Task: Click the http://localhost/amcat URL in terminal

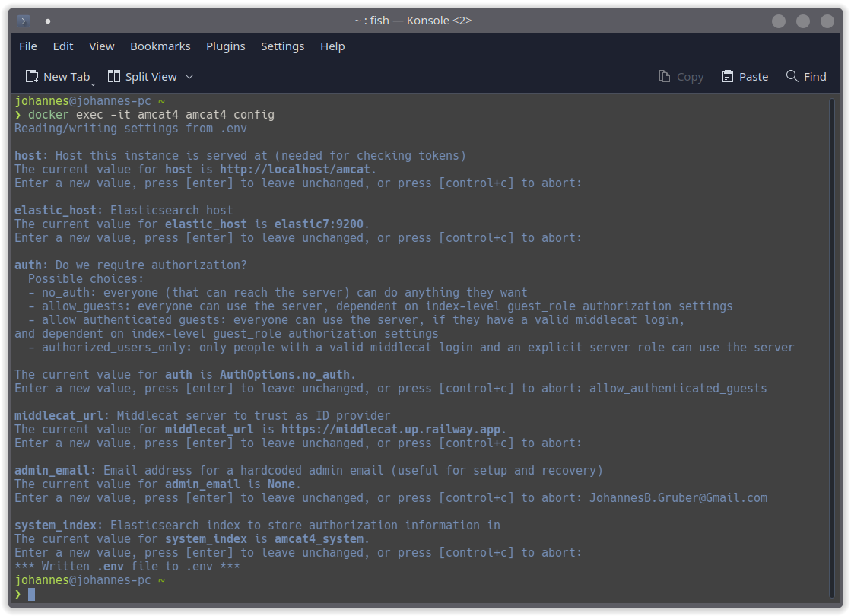Action: (294, 170)
